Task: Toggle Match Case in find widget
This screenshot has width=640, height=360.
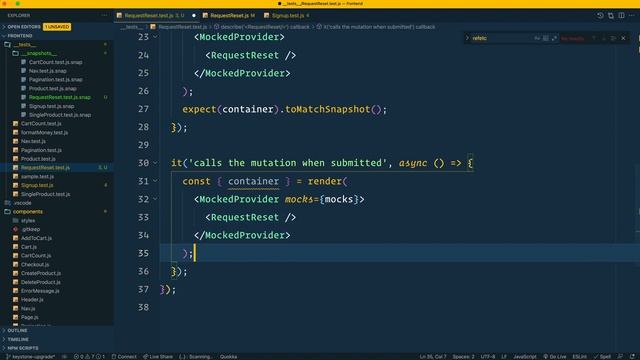Action: pyautogui.click(x=537, y=38)
